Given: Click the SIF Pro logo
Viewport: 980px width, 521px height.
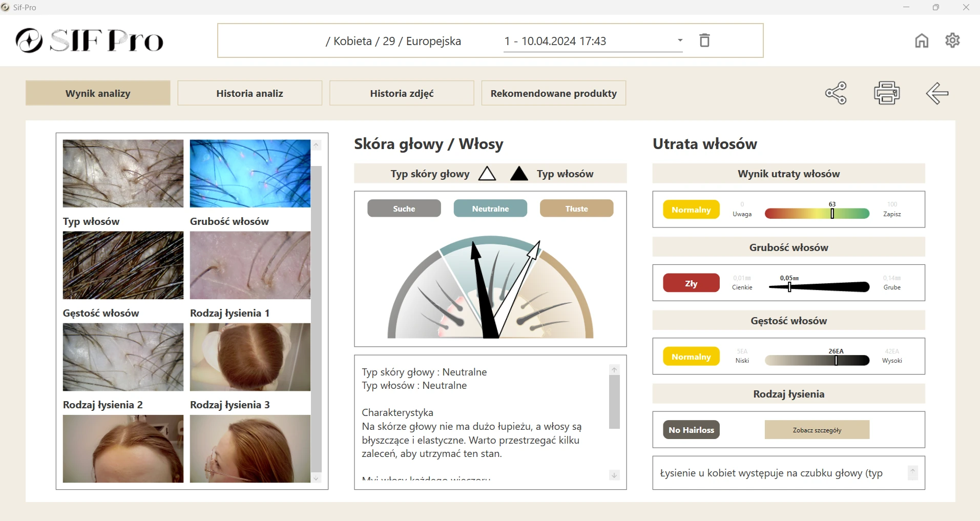Looking at the screenshot, I should [x=90, y=40].
